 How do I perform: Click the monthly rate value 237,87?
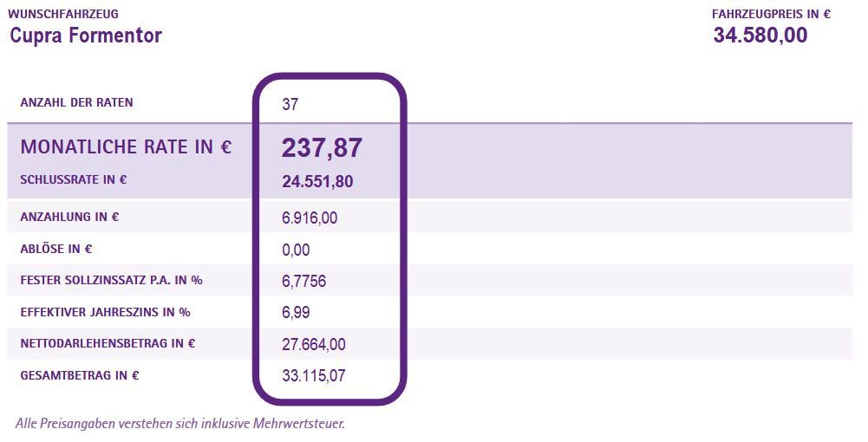(x=321, y=148)
